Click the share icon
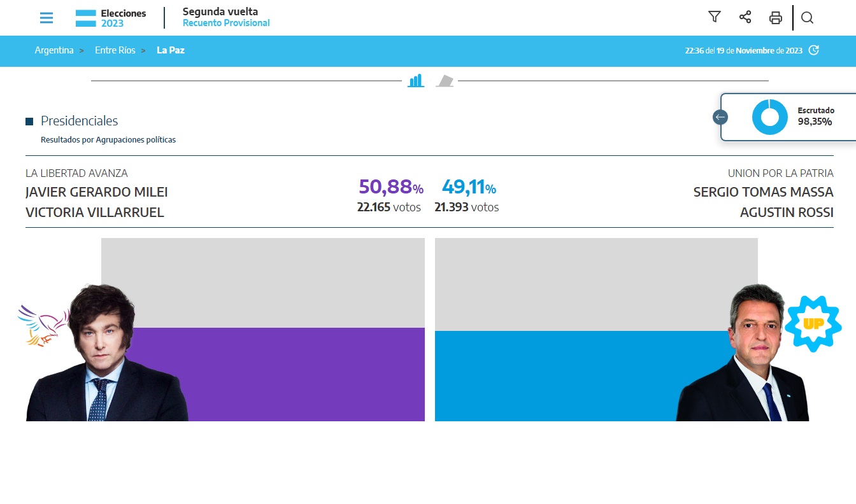 point(745,17)
